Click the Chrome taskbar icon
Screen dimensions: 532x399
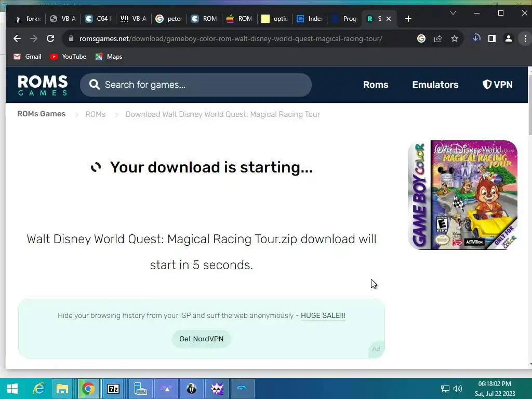tap(88, 389)
